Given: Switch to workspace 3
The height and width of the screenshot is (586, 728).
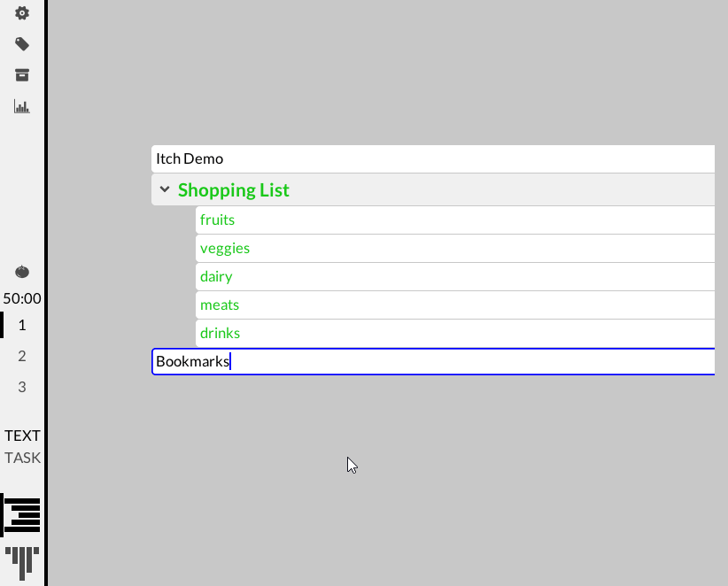Looking at the screenshot, I should click(22, 387).
